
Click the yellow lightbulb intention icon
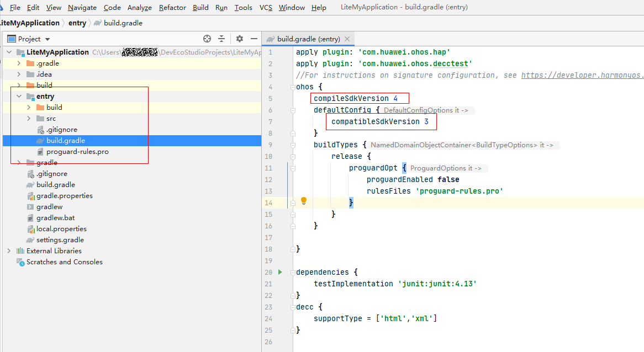[304, 201]
